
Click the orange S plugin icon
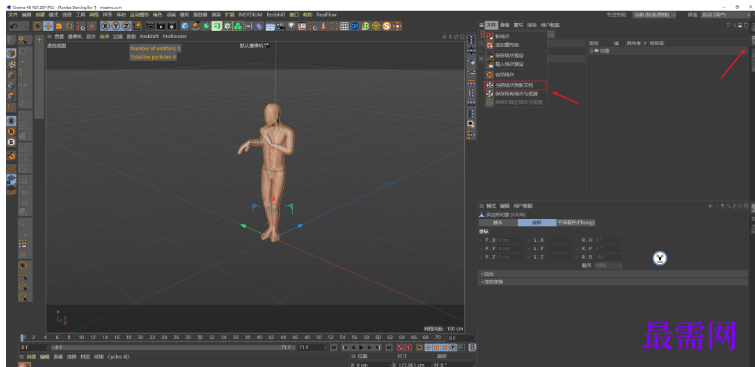(x=386, y=26)
